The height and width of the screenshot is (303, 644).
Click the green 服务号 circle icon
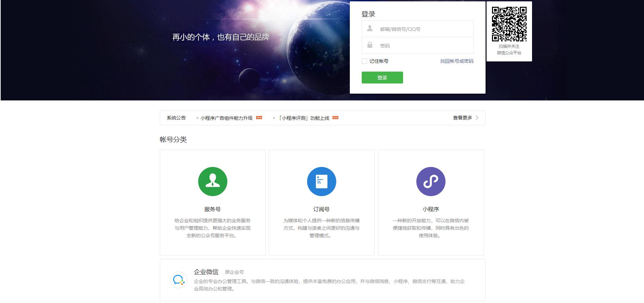213,182
